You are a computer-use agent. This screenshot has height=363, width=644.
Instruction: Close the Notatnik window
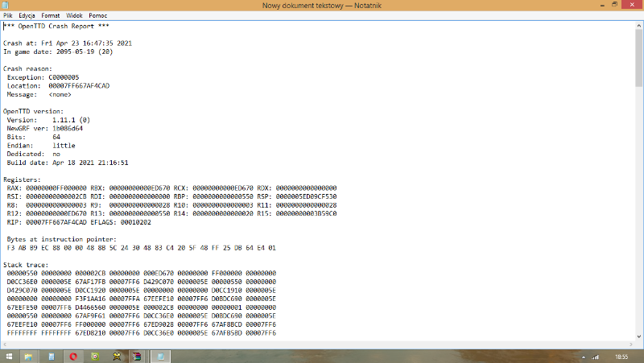632,5
